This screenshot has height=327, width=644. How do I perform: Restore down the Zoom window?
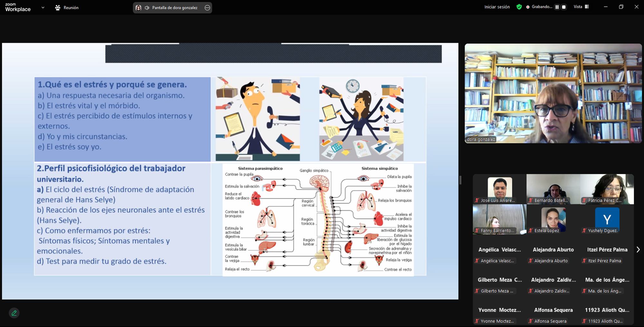[x=621, y=7]
